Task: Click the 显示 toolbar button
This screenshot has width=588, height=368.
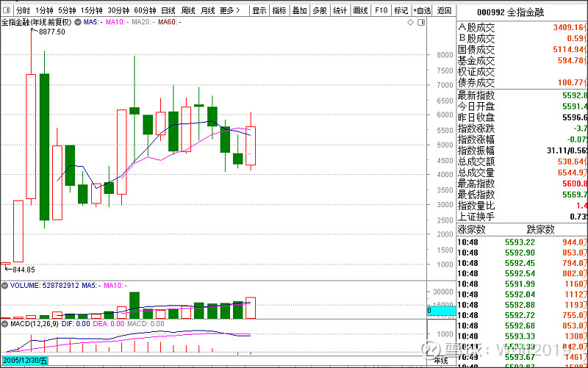Action: click(259, 10)
